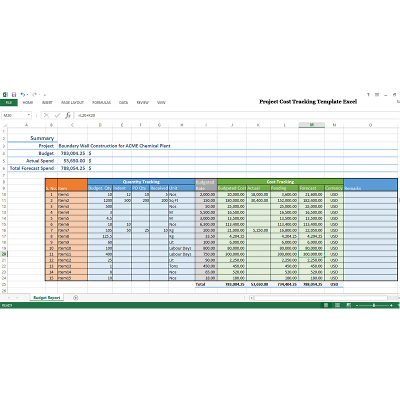Switch to the VIEW ribbon tab

[161, 103]
